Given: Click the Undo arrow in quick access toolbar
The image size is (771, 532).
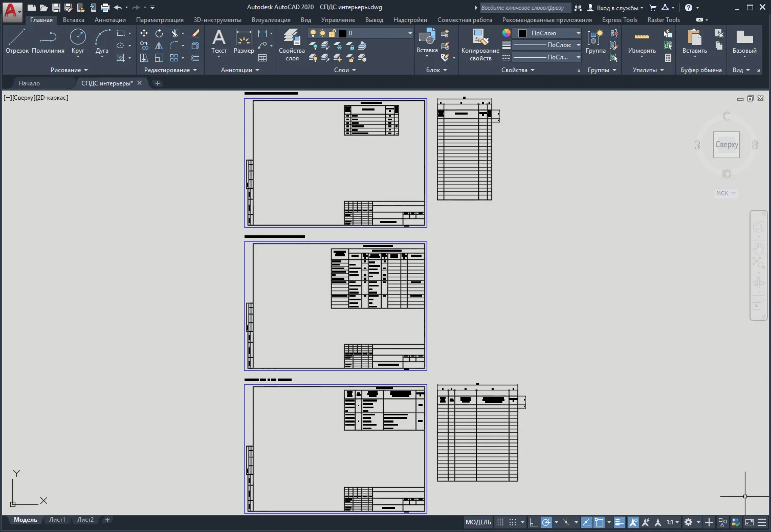Looking at the screenshot, I should pos(118,8).
